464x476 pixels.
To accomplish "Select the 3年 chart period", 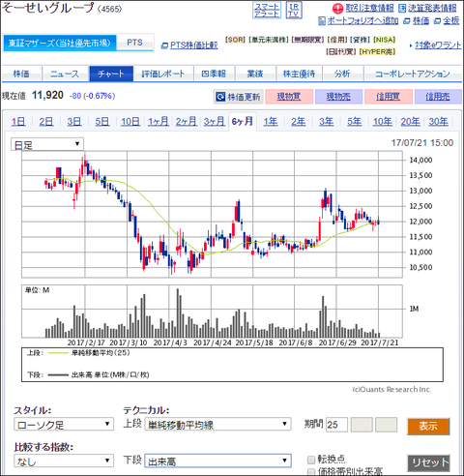I will coord(326,122).
